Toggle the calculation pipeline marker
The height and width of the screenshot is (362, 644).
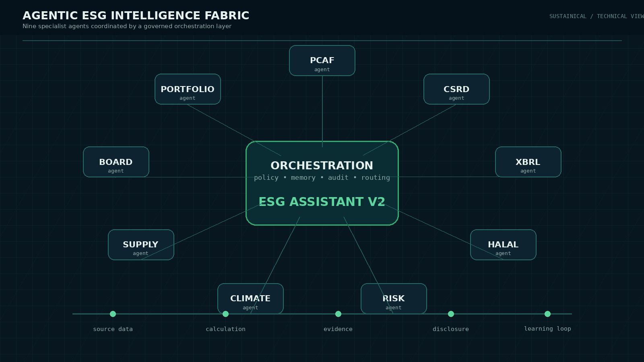coord(226,314)
